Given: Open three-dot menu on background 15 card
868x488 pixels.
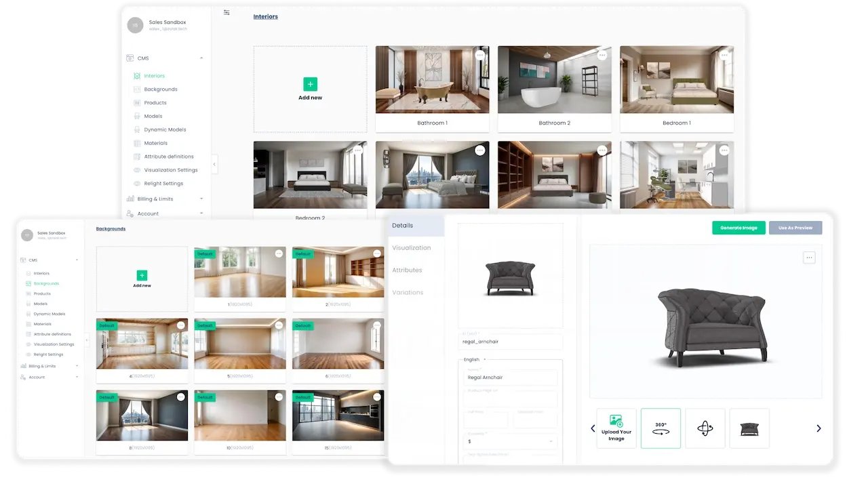Looking at the screenshot, I should 377,397.
